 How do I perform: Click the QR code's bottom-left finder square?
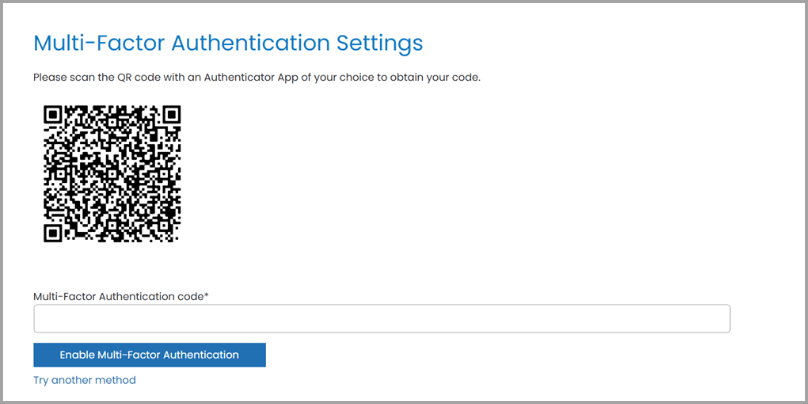53,233
